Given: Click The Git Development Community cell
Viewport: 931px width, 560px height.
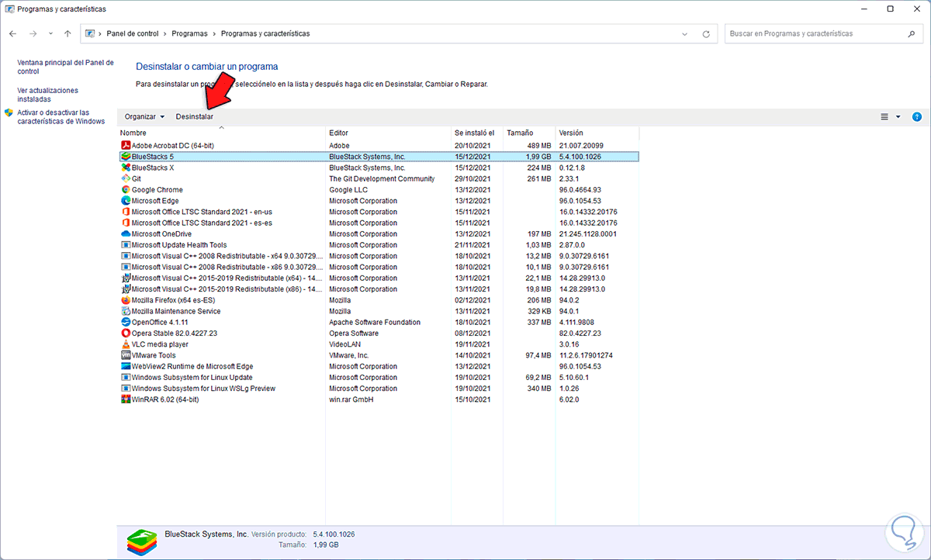Looking at the screenshot, I should (x=382, y=178).
